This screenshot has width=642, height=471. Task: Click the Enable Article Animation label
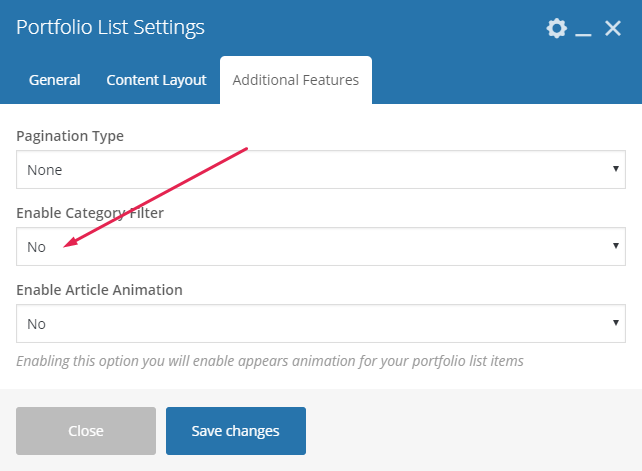click(99, 290)
